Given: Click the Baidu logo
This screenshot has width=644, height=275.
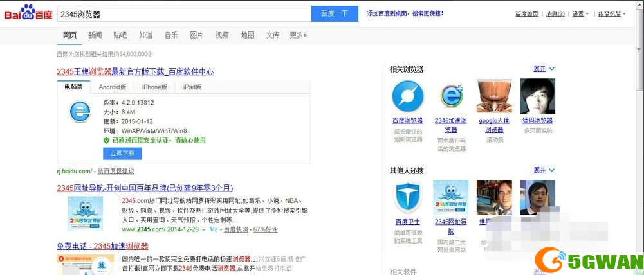Looking at the screenshot, I should point(28,13).
